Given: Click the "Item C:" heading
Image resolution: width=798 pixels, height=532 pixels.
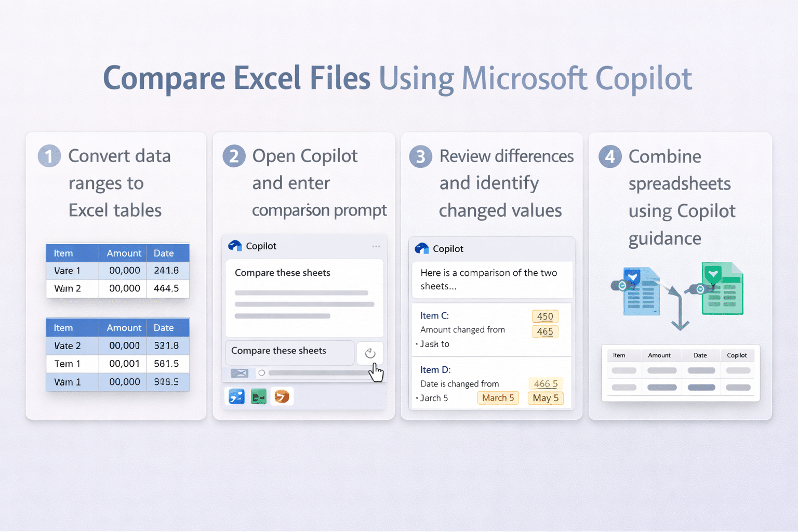Looking at the screenshot, I should (434, 316).
